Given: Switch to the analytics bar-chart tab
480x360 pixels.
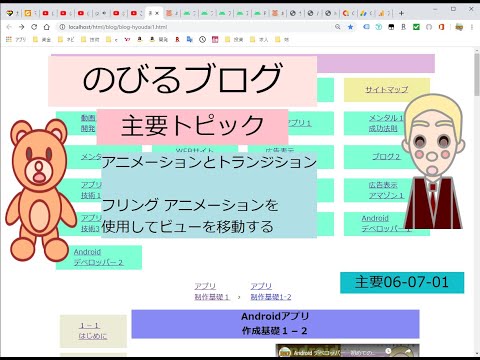Looking at the screenshot, I should click(384, 13).
